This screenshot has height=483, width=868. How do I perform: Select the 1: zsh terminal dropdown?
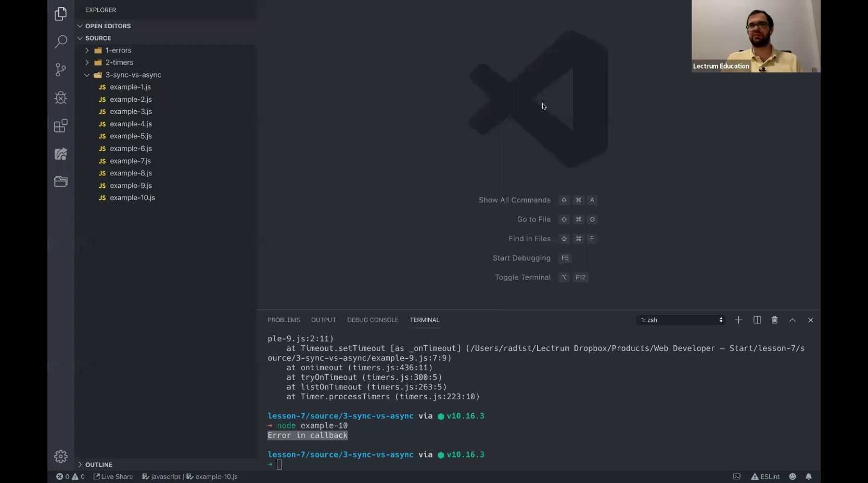pos(681,320)
